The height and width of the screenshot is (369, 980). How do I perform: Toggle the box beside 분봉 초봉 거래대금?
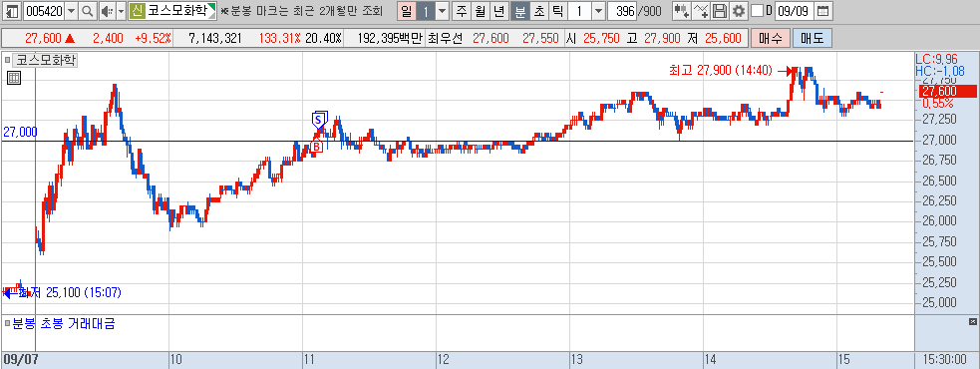(x=8, y=324)
